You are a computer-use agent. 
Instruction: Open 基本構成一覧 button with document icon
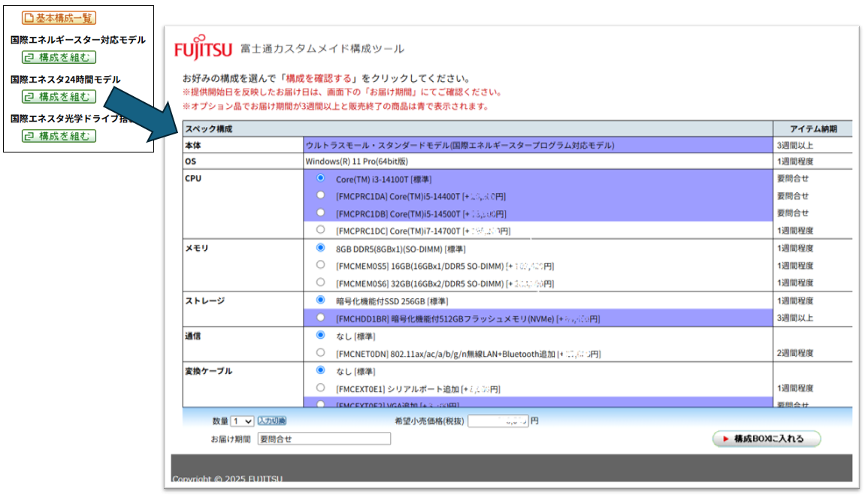[59, 18]
